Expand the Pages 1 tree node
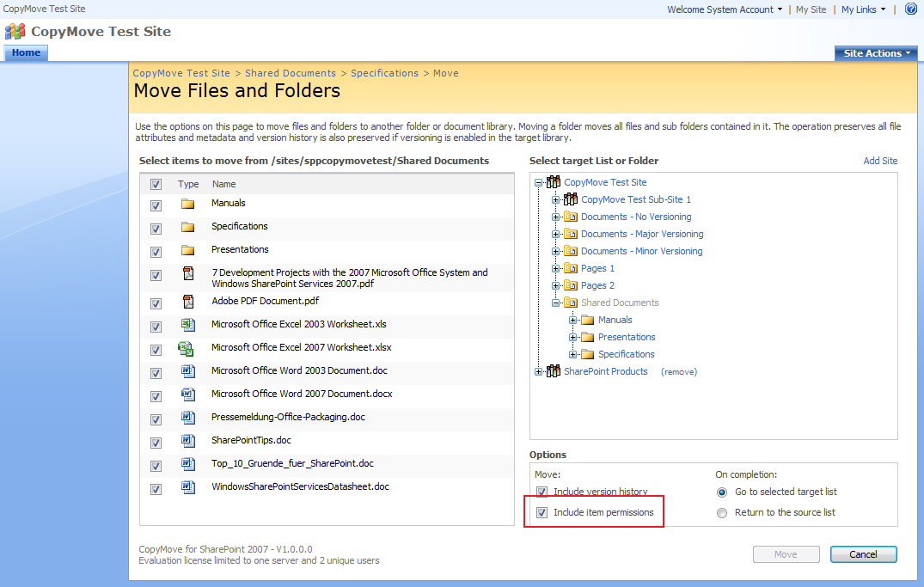The width and height of the screenshot is (924, 587). tap(555, 268)
